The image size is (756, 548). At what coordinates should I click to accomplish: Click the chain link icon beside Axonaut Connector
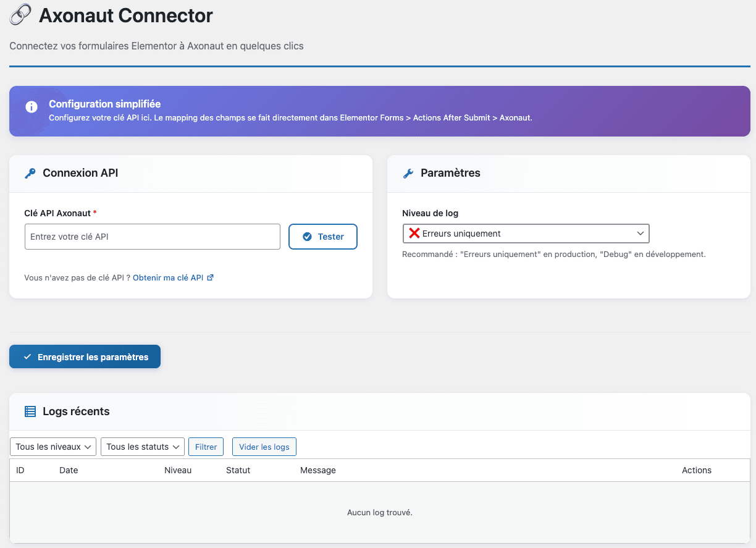(x=19, y=14)
